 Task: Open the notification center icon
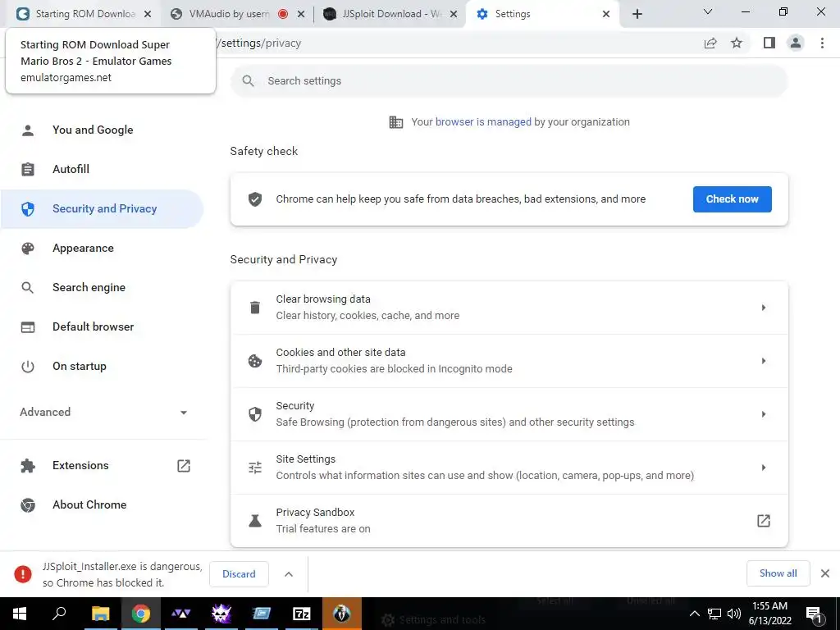click(x=814, y=614)
